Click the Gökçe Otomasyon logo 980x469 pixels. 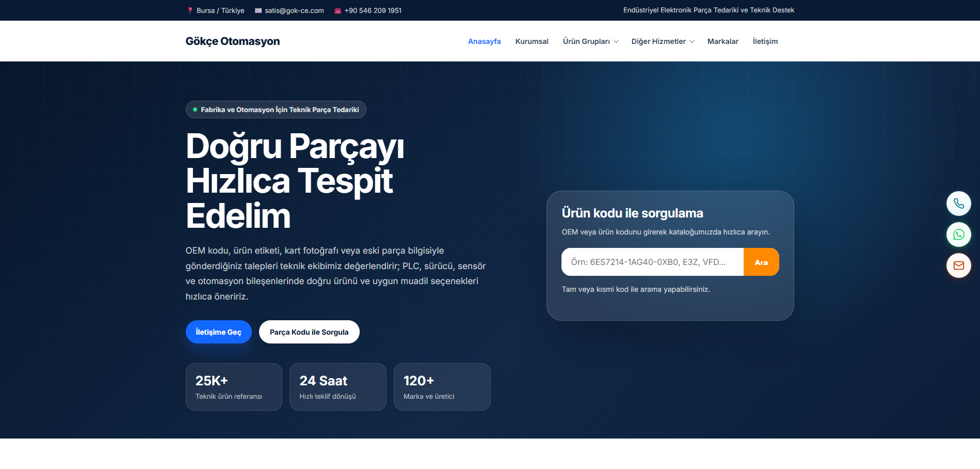pos(233,41)
